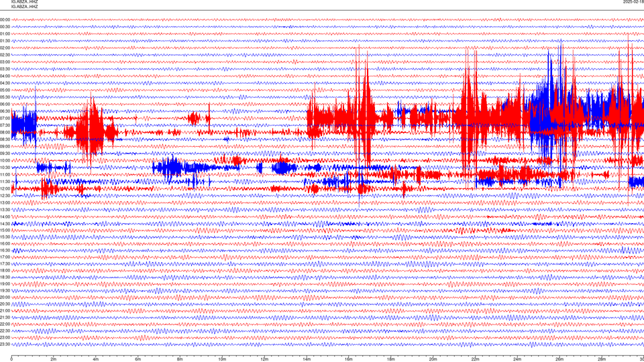Select the 2m axis tick label

(54, 359)
